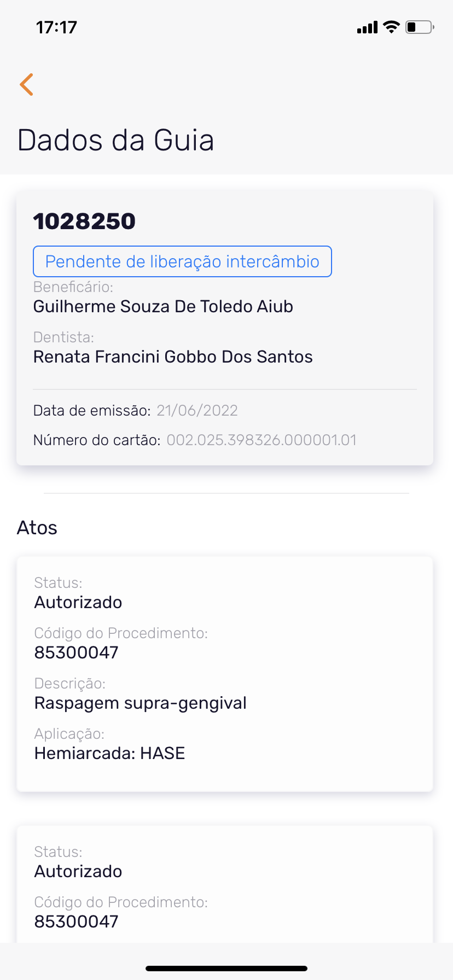The width and height of the screenshot is (453, 980).
Task: Tap procedure code in second card
Action: coord(76,921)
